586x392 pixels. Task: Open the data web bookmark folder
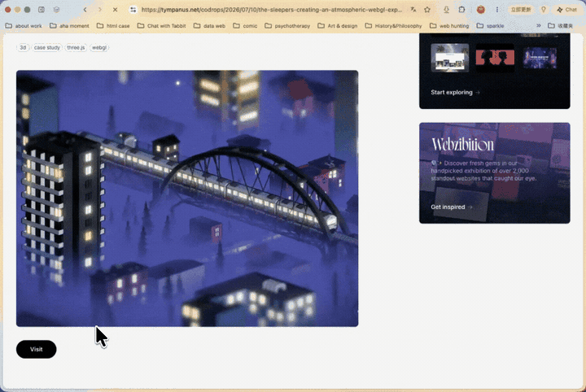[210, 26]
